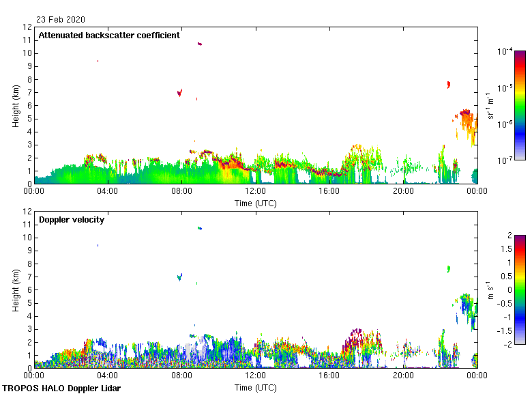Click "Height (km)" axis label of backscatter plot
This screenshot has height=396, width=532.
click(x=16, y=105)
